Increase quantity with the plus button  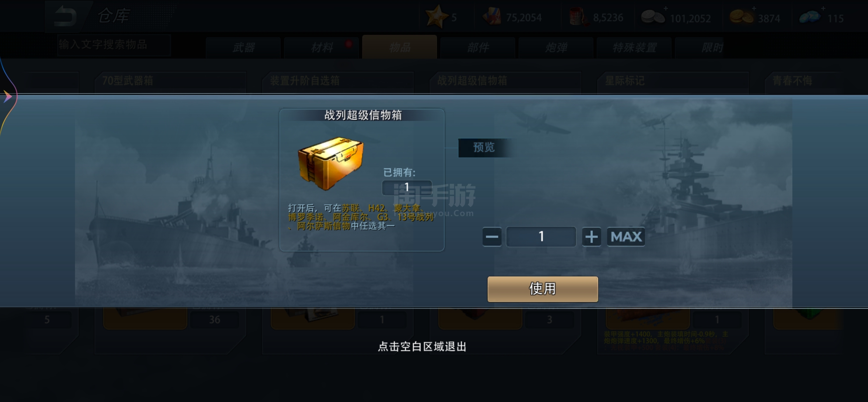tap(591, 237)
